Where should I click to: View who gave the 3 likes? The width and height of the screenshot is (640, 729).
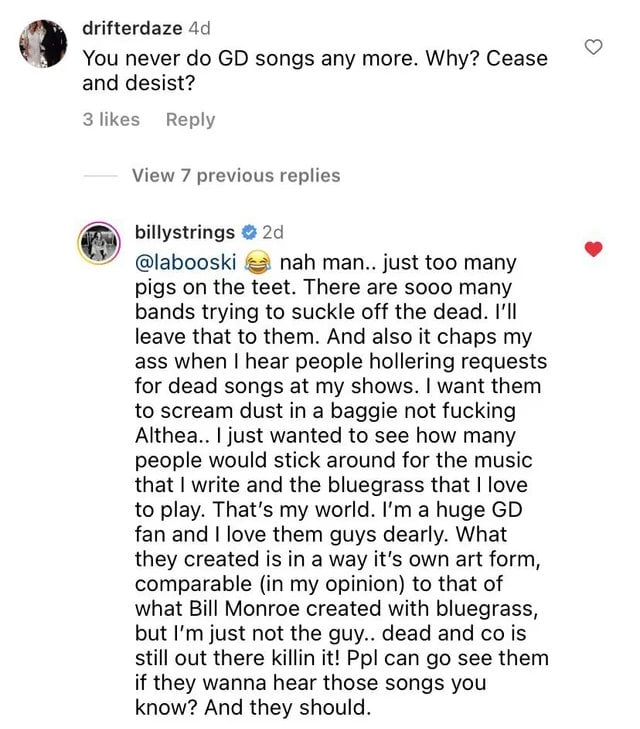click(x=111, y=119)
